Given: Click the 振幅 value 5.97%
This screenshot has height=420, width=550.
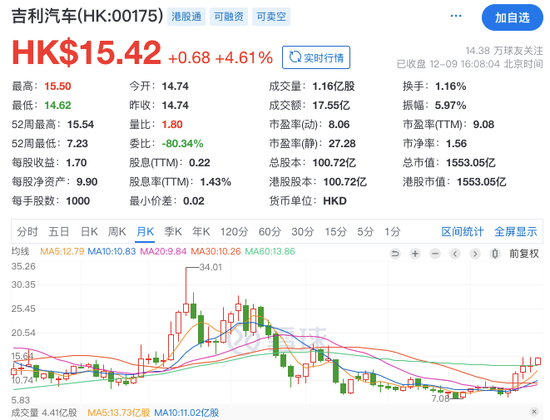Looking at the screenshot, I should [x=451, y=105].
